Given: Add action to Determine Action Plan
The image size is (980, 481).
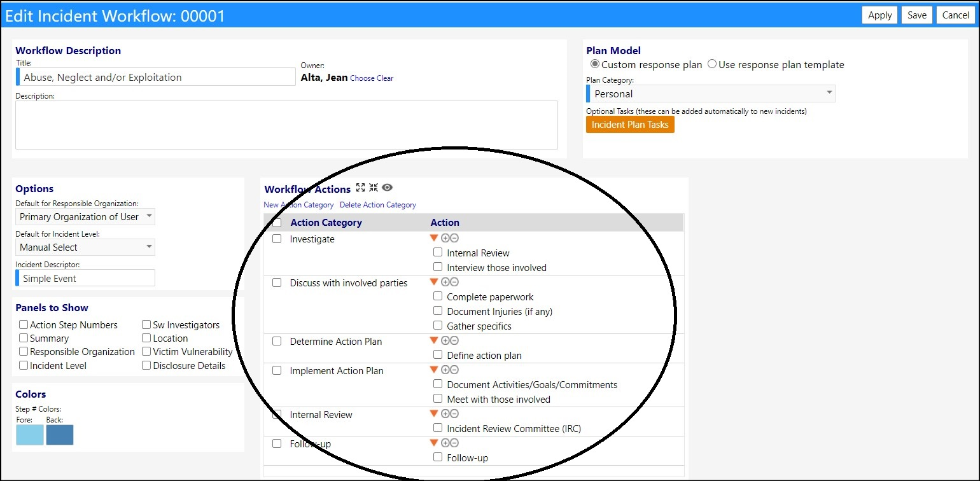Looking at the screenshot, I should click(x=445, y=340).
